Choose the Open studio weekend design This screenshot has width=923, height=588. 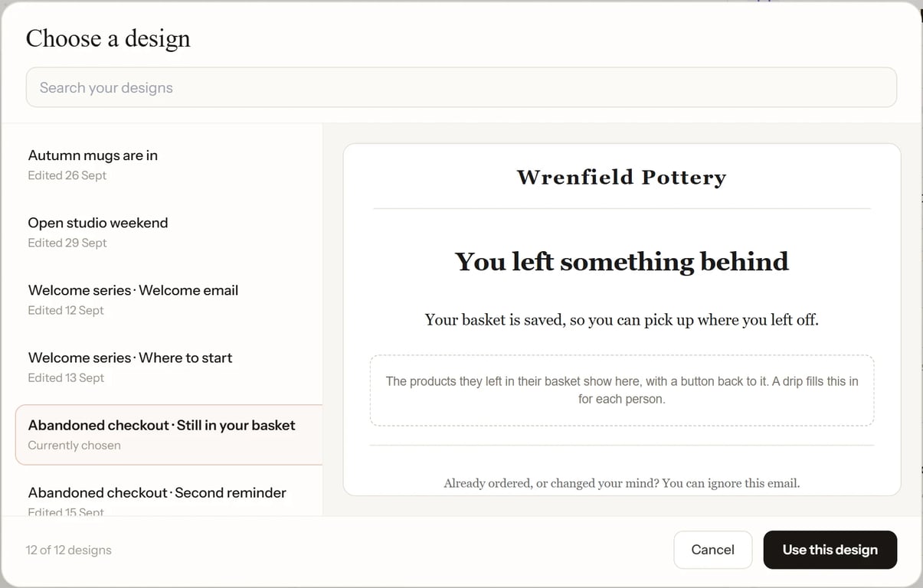tap(169, 232)
